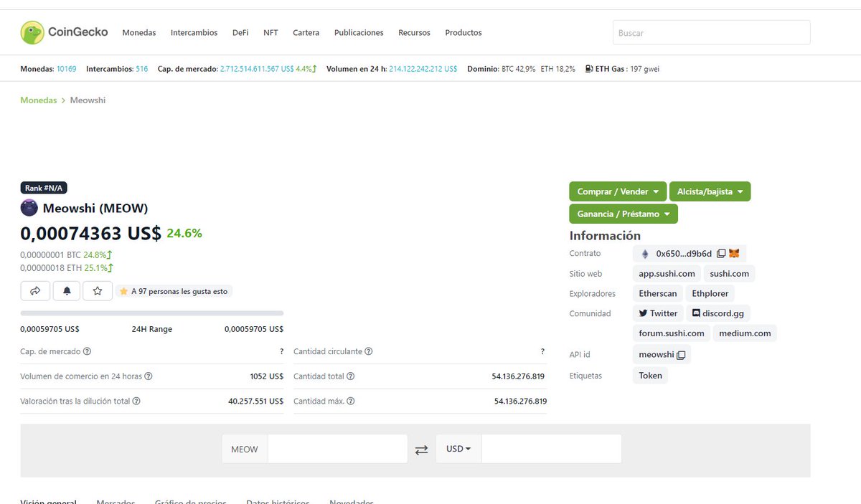Click the ETH Gas 197 gwei text
The width and height of the screenshot is (861, 504).
tap(627, 69)
